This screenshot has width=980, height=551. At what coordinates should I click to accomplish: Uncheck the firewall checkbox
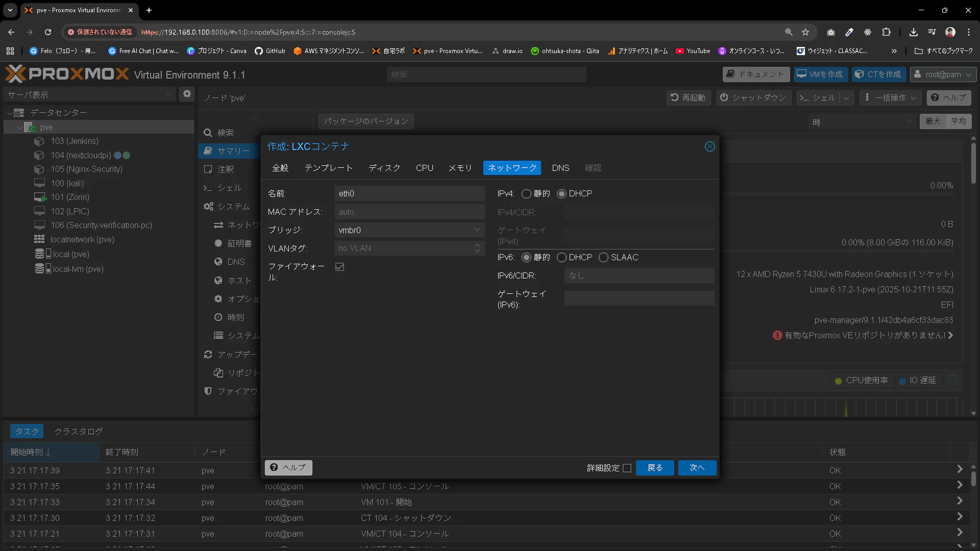click(x=339, y=267)
